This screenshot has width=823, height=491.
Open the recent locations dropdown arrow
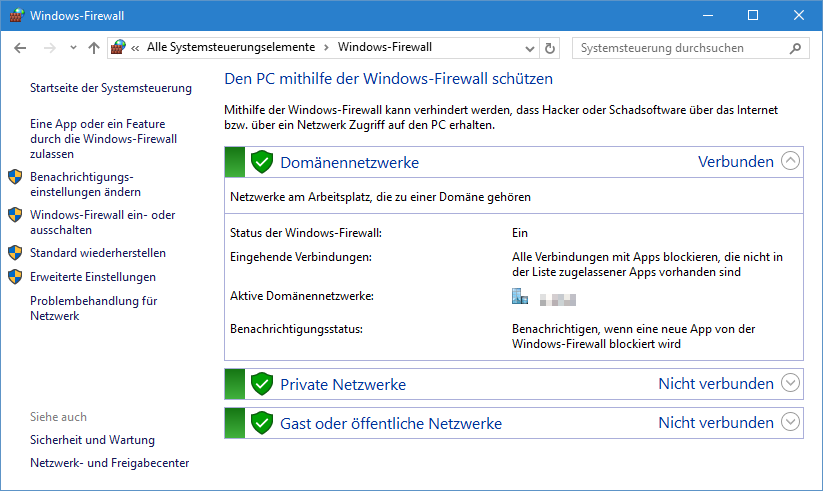(73, 48)
